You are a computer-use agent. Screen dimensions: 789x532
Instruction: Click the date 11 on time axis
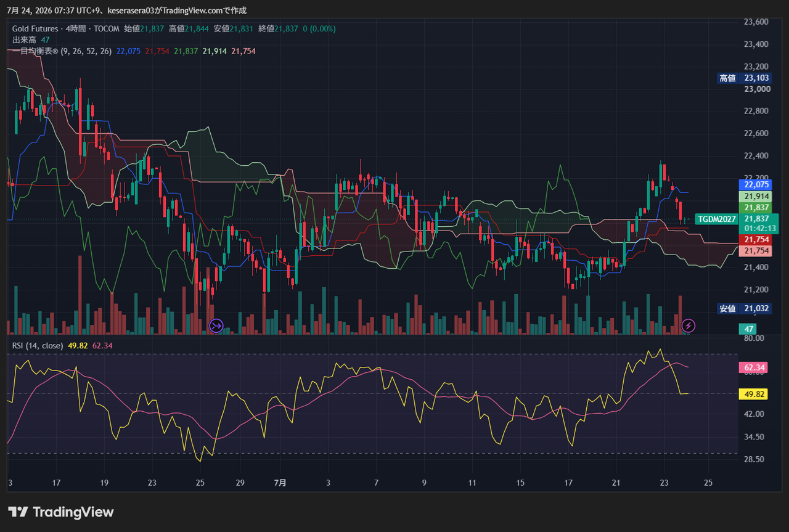point(472,483)
